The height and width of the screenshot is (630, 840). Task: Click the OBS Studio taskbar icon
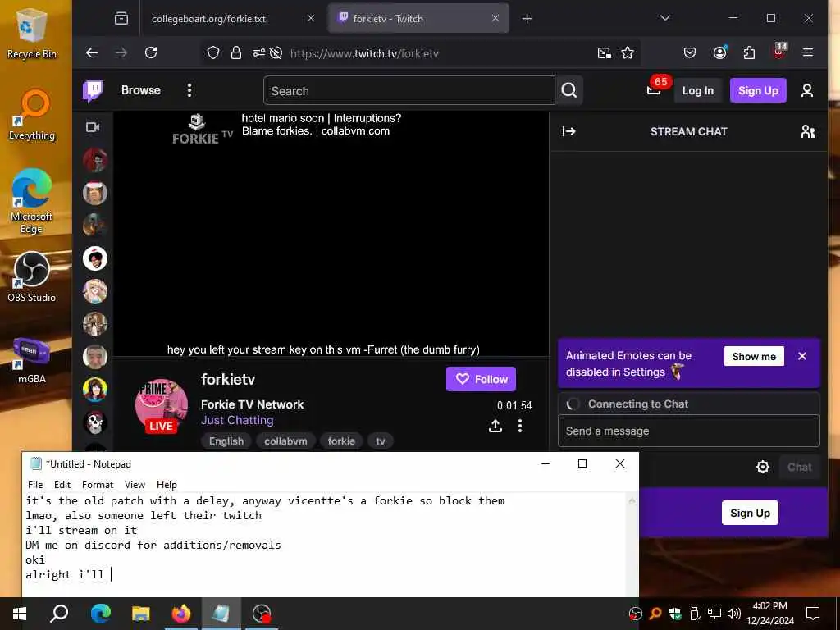coord(262,614)
